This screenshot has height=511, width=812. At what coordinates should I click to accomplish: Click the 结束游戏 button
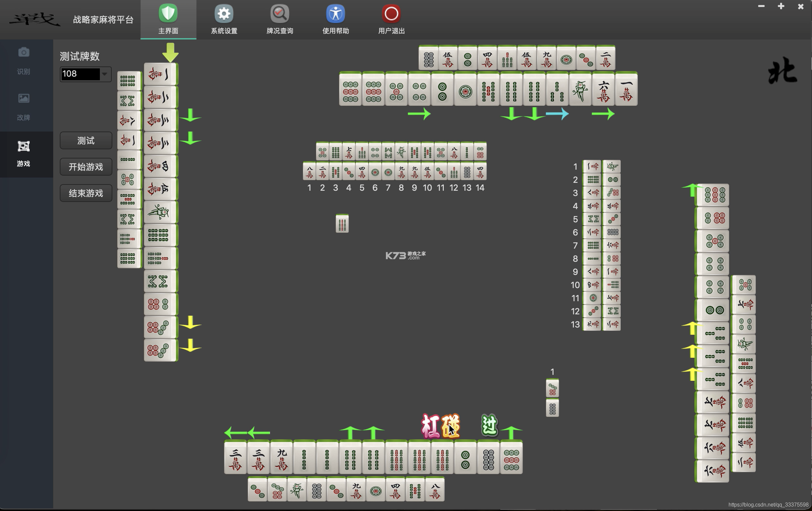click(x=86, y=193)
